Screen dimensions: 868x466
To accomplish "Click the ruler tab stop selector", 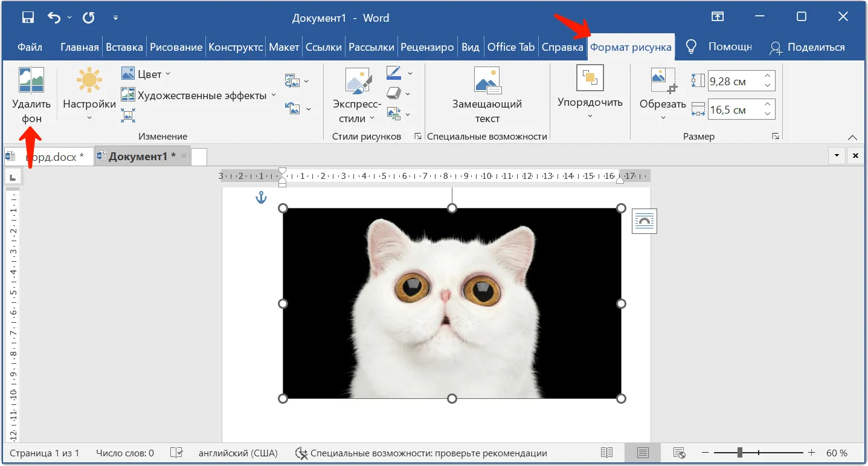I will tap(13, 177).
